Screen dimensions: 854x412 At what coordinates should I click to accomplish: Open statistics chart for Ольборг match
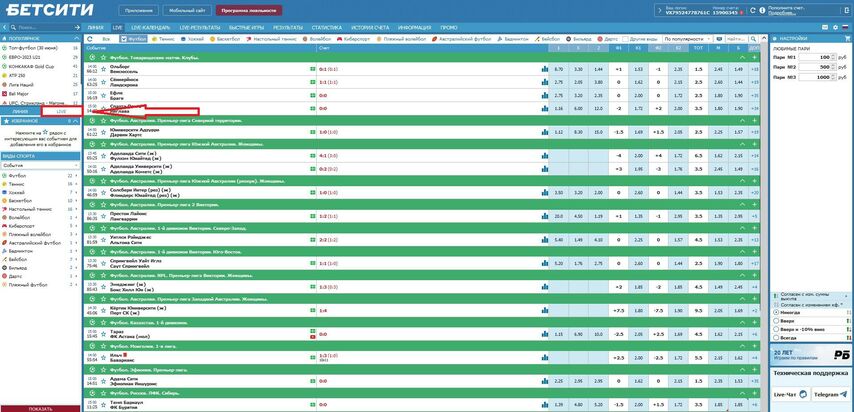tap(545, 69)
